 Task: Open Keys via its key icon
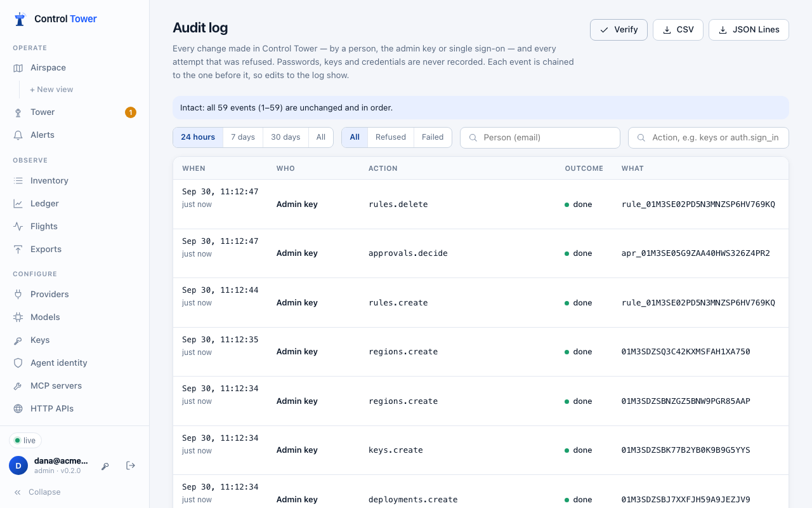(18, 340)
